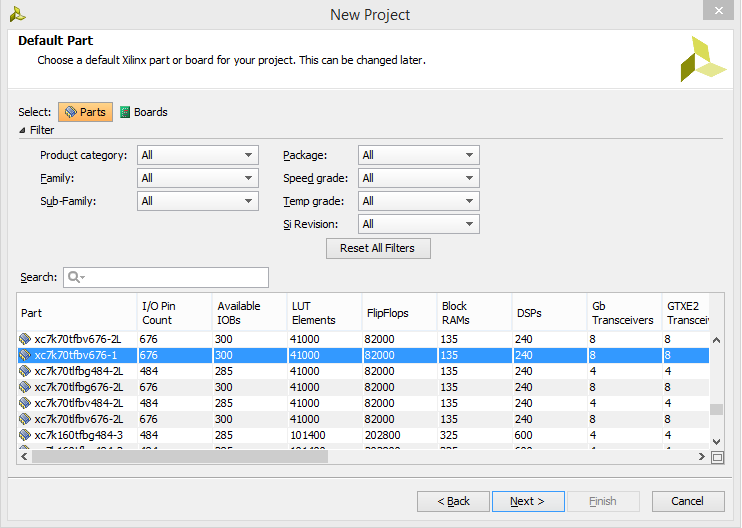Click Block RAMs value 325

449,435
